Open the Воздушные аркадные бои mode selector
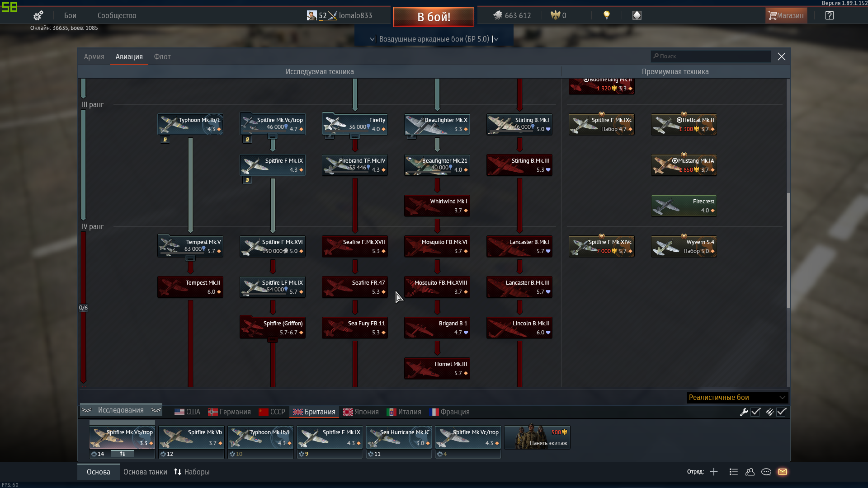Image resolution: width=868 pixels, height=488 pixels. 434,39
